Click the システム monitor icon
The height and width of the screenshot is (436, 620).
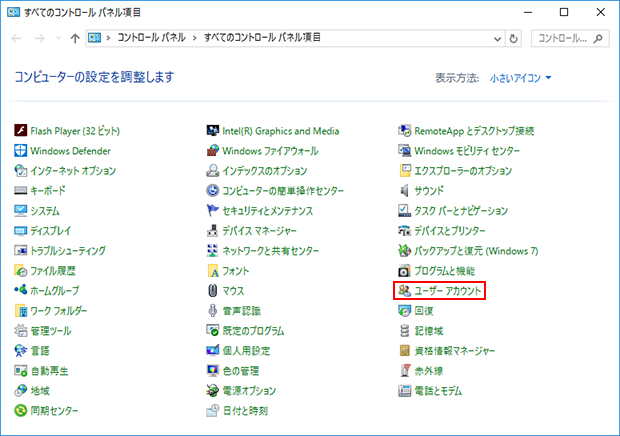(20, 210)
